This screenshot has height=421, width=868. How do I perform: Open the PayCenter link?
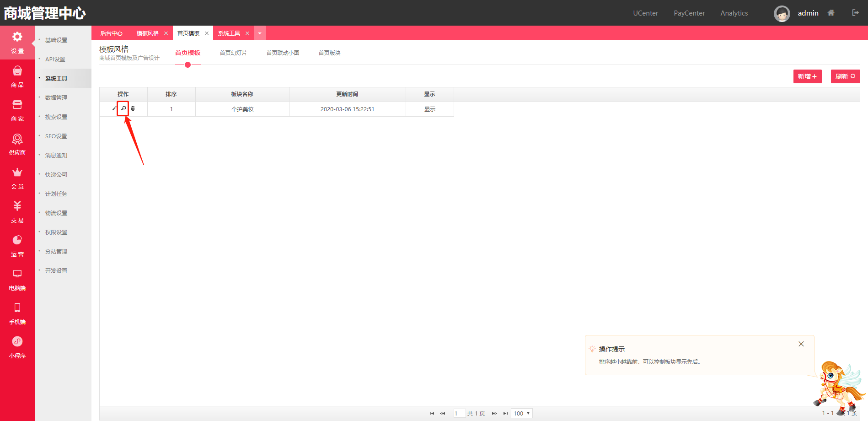click(x=689, y=13)
